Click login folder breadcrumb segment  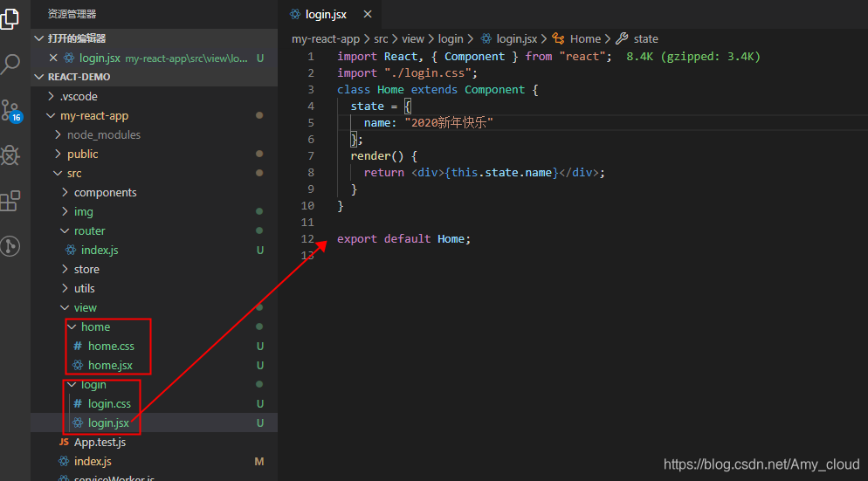click(x=451, y=38)
